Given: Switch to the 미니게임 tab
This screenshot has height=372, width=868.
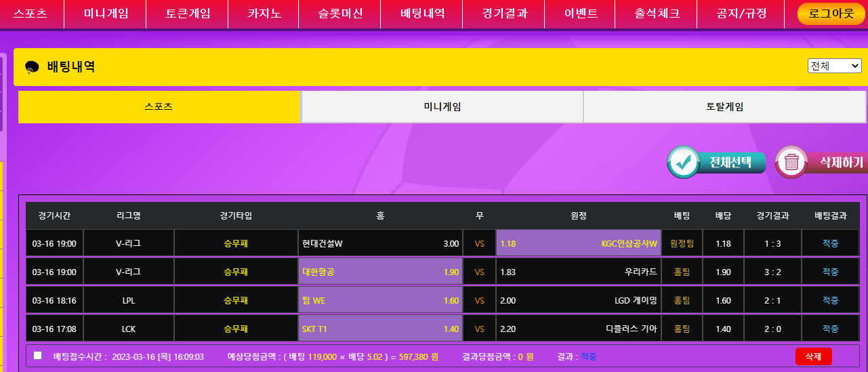Looking at the screenshot, I should point(442,107).
